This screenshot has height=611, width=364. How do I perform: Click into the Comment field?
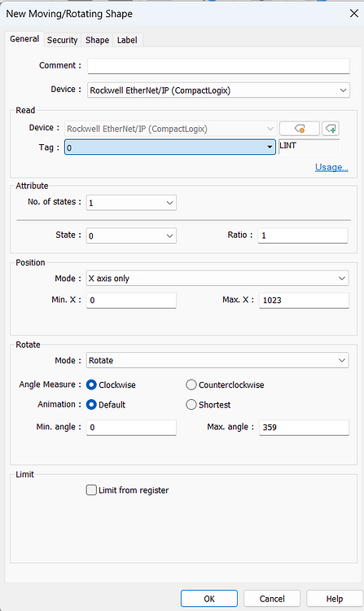tap(218, 66)
